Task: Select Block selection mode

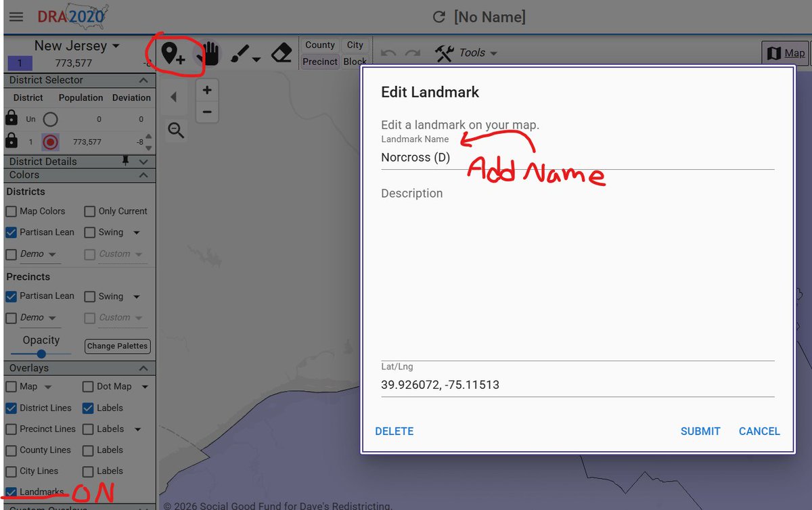Action: [355, 62]
